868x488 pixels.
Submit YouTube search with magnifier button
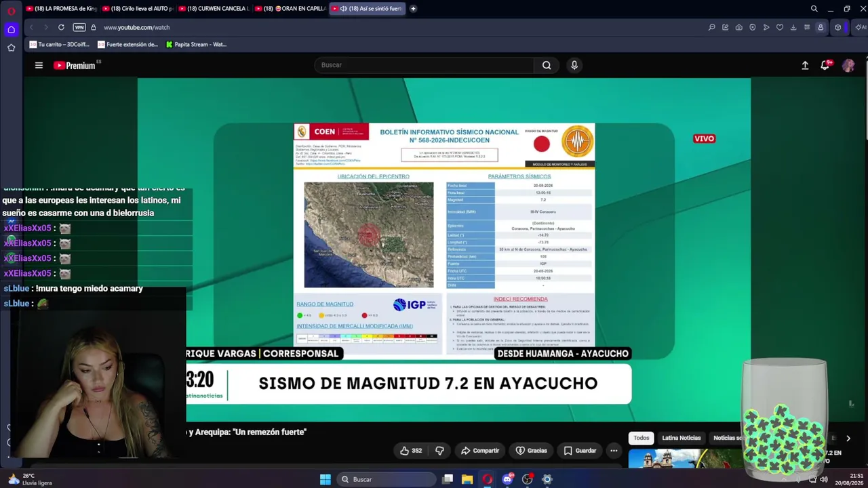pos(547,65)
